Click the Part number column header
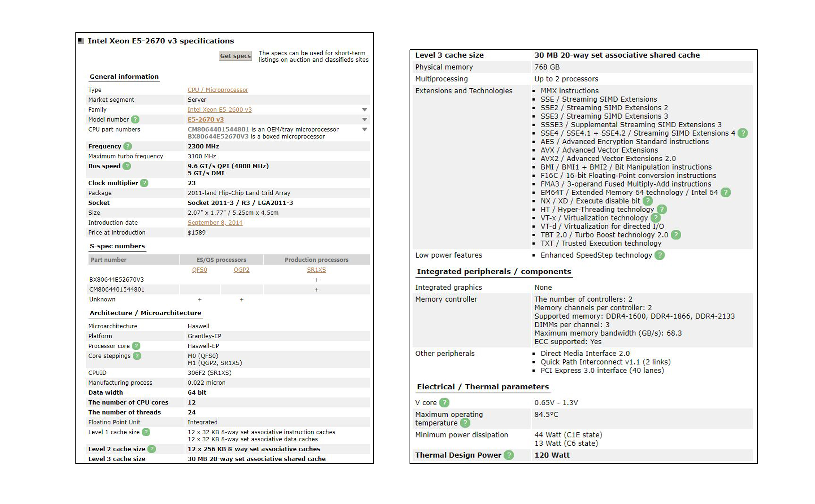Viewport: 815px width, 504px height. coord(134,260)
